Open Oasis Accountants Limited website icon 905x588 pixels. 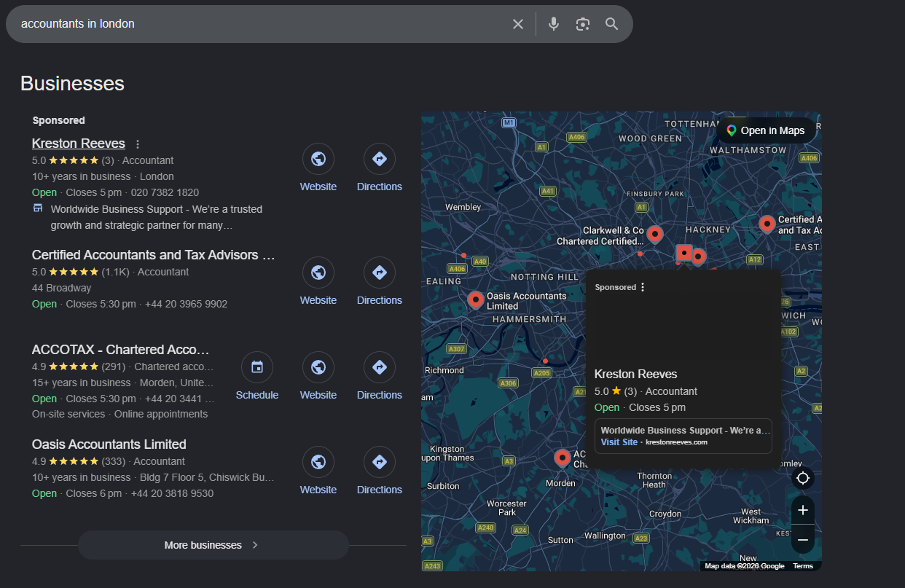tap(318, 462)
